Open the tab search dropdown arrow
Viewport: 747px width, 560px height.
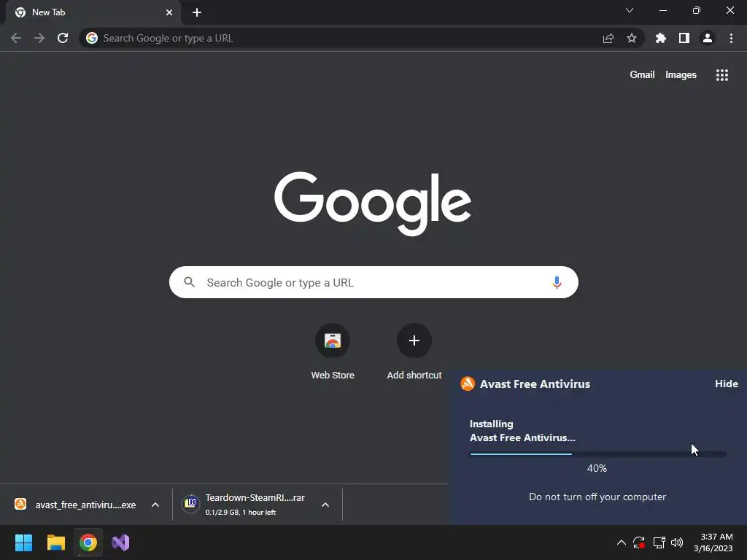coord(630,10)
